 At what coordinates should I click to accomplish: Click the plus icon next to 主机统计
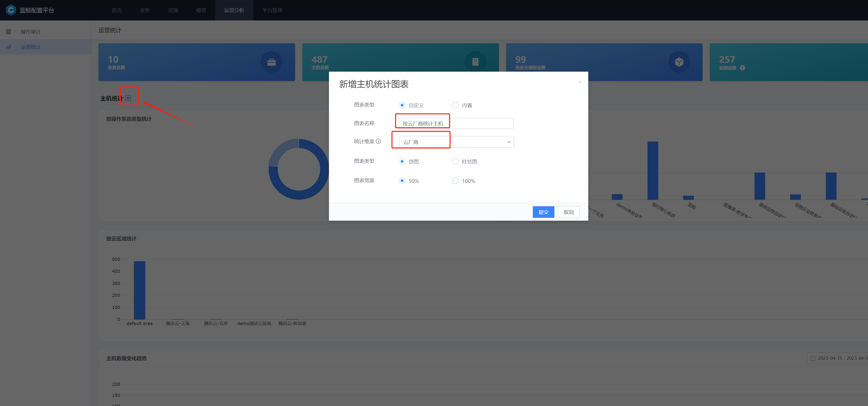[x=128, y=98]
